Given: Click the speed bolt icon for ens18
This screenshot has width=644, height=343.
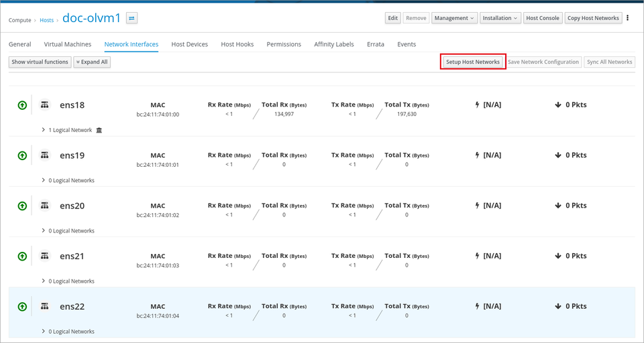Looking at the screenshot, I should tap(477, 105).
